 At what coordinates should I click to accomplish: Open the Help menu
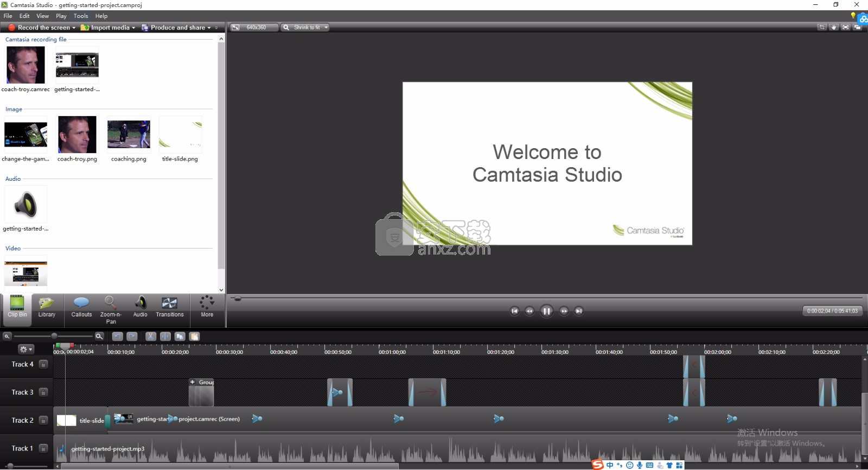(x=101, y=16)
